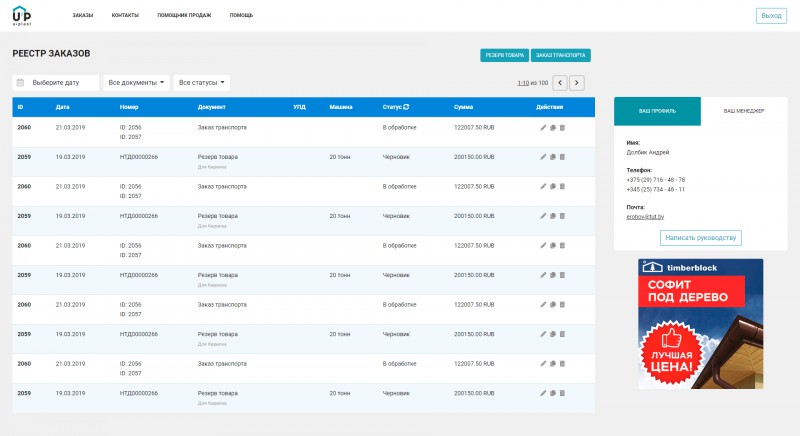
Task: Click trash icon in the third table row
Action: tap(562, 187)
